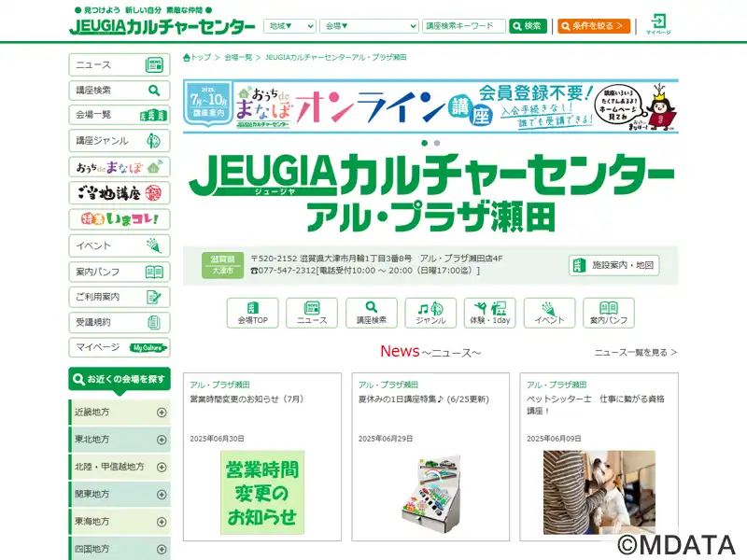Viewport: 747px width, 560px height.
Task: Select the second banner carousel dot
Action: [437, 143]
